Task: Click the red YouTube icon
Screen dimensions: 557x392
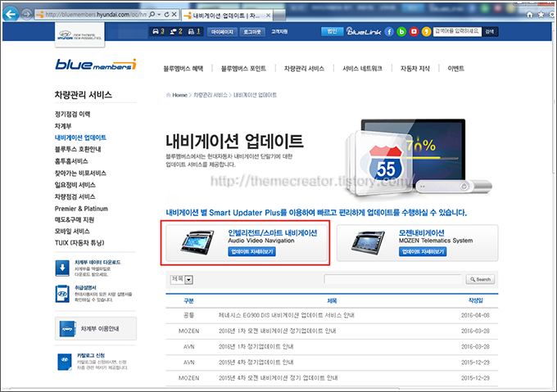Action: pyautogui.click(x=414, y=32)
